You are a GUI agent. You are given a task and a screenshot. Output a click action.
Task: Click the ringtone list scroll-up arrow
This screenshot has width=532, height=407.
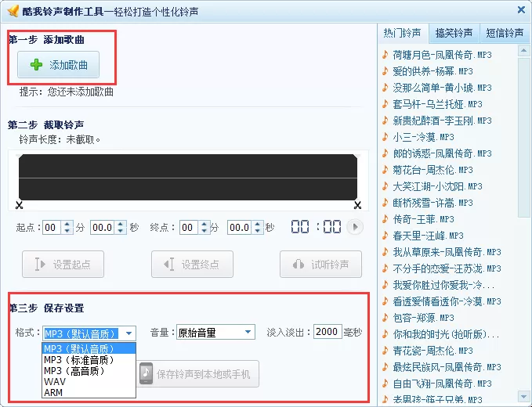(x=523, y=51)
